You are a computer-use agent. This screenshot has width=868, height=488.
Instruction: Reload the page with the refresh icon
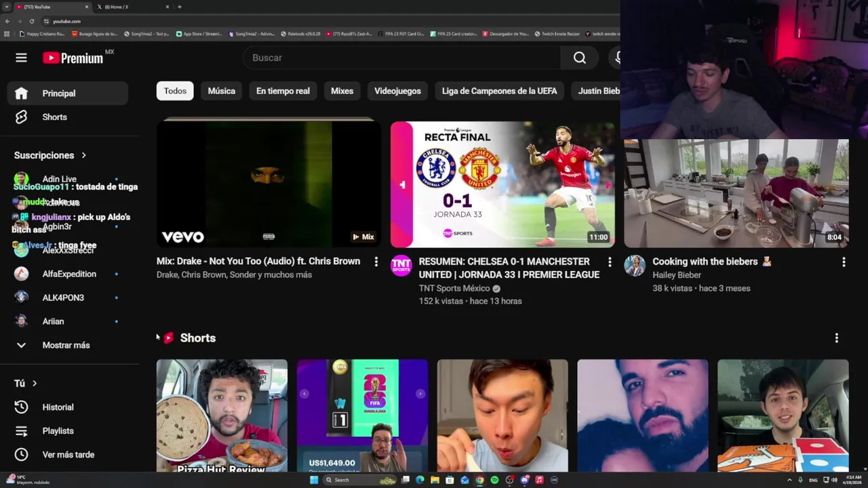click(x=31, y=21)
